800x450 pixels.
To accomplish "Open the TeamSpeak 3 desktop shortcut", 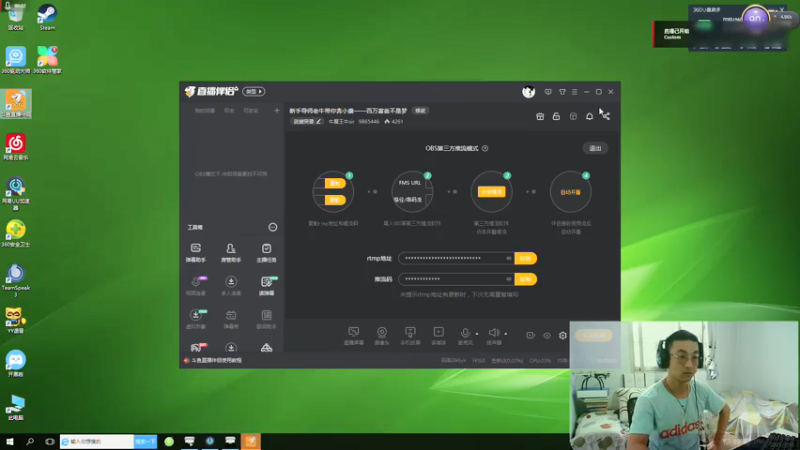I will click(16, 280).
